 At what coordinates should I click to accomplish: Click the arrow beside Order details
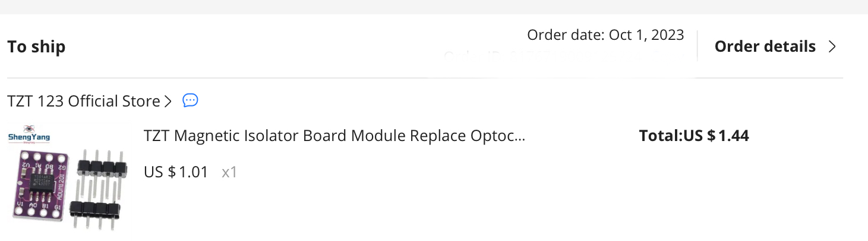pos(832,46)
